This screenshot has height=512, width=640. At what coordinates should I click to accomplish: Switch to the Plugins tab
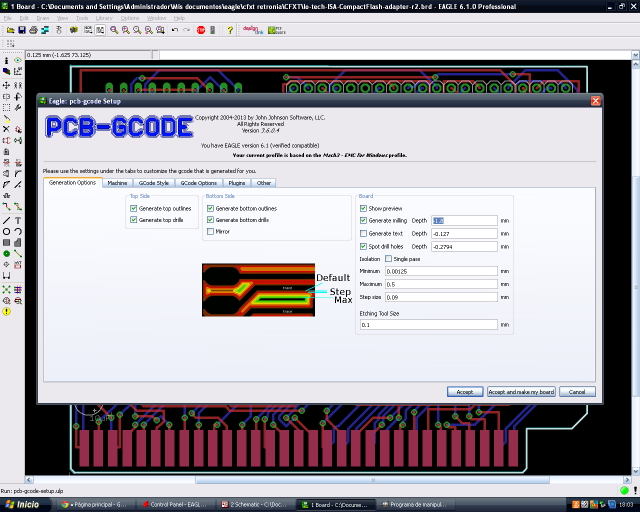(x=237, y=183)
